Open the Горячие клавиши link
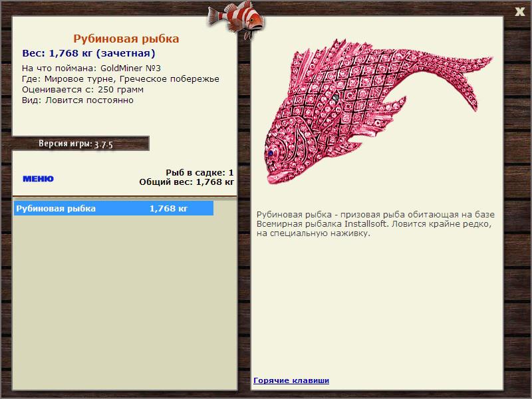Image resolution: width=532 pixels, height=399 pixels. pos(291,380)
